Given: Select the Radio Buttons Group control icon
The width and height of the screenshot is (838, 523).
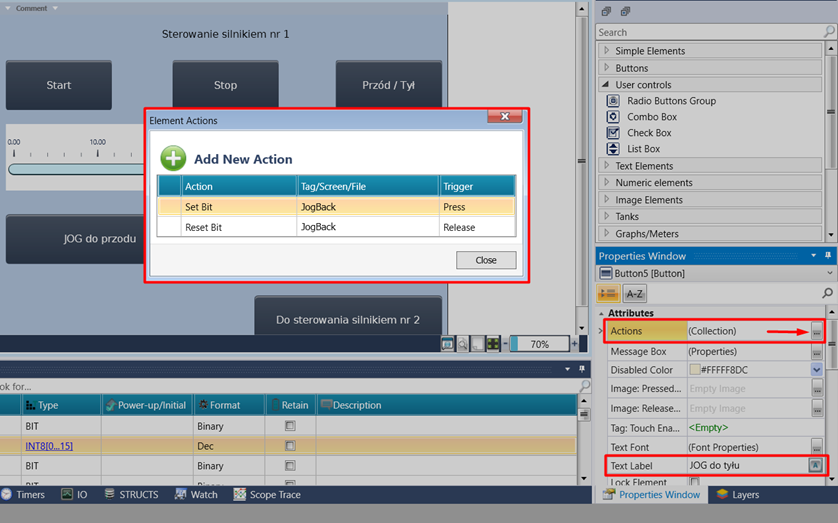Looking at the screenshot, I should click(614, 101).
